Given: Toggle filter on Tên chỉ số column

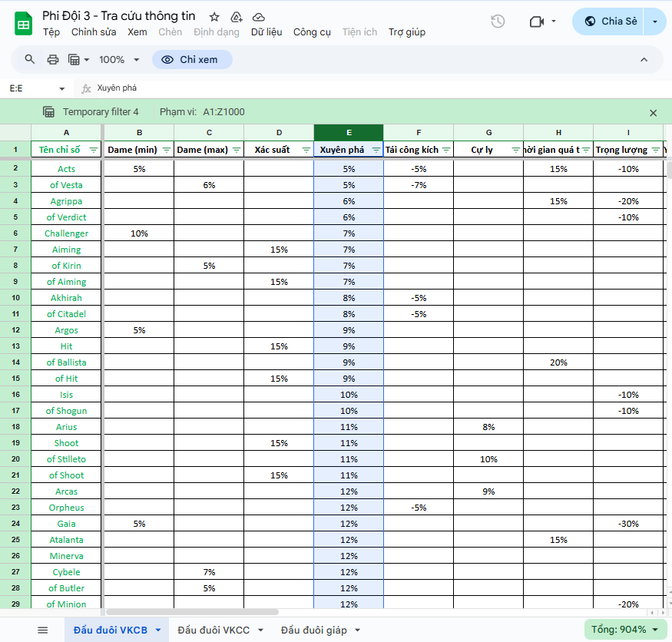Looking at the screenshot, I should click(x=94, y=150).
